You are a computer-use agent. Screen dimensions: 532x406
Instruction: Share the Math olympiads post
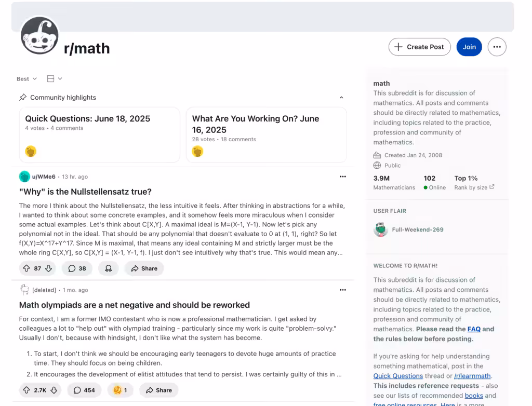tap(158, 390)
